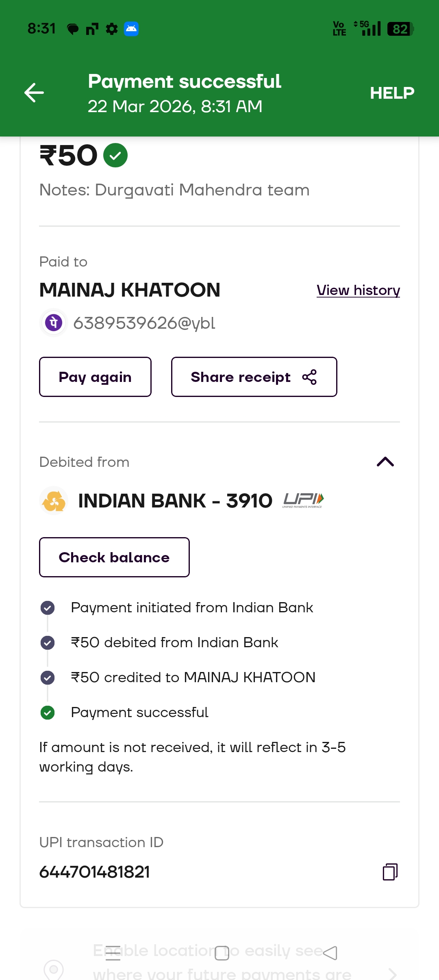Viewport: 439px width, 980px height.
Task: Collapse the Debited from section
Action: 385,462
